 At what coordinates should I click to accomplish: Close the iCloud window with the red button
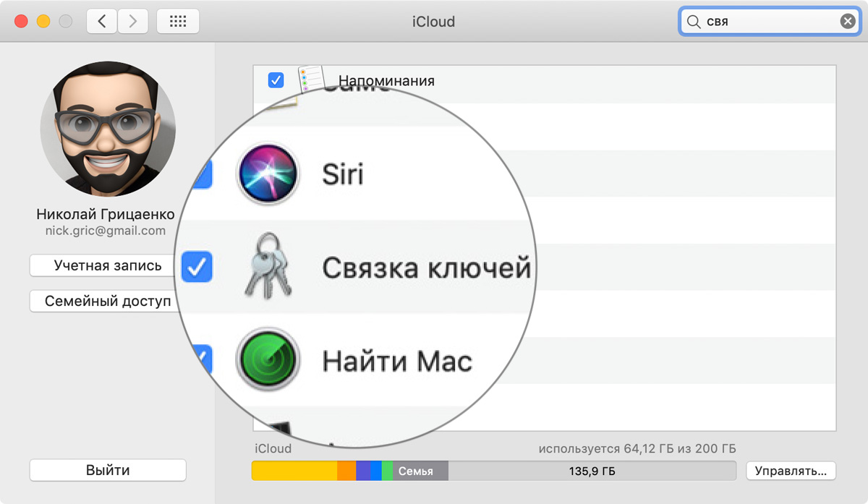[21, 22]
